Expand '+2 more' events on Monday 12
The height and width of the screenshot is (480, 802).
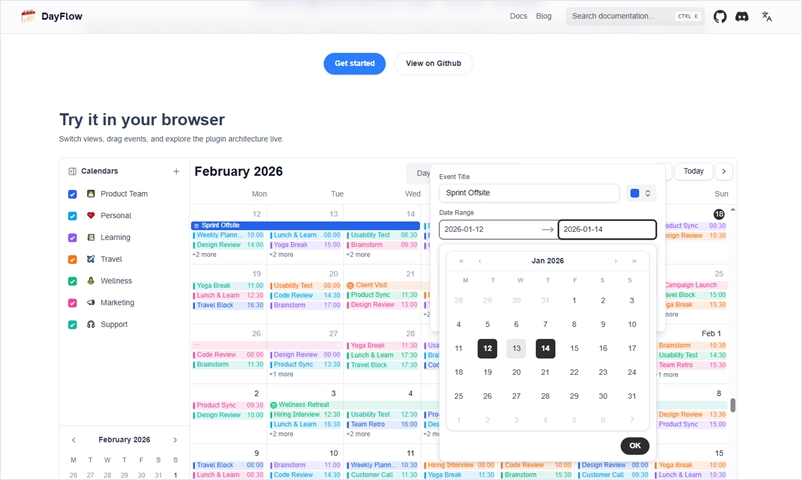[204, 255]
